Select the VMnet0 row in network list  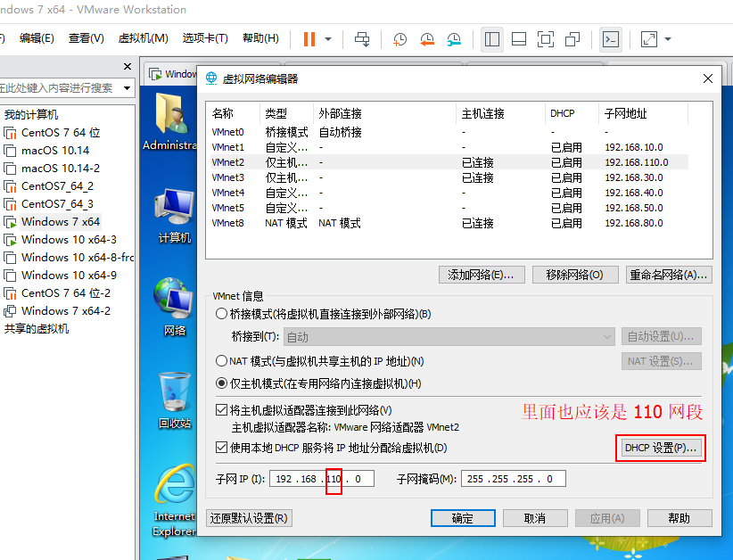click(449, 132)
